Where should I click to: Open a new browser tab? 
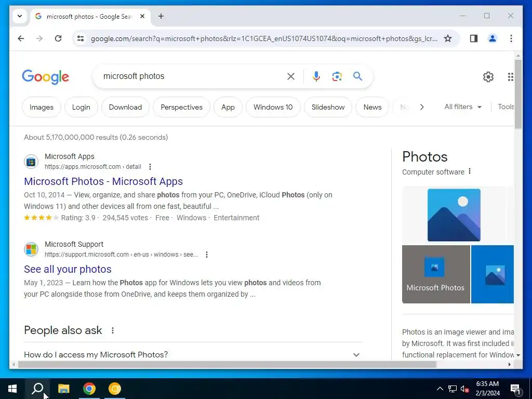click(x=161, y=16)
